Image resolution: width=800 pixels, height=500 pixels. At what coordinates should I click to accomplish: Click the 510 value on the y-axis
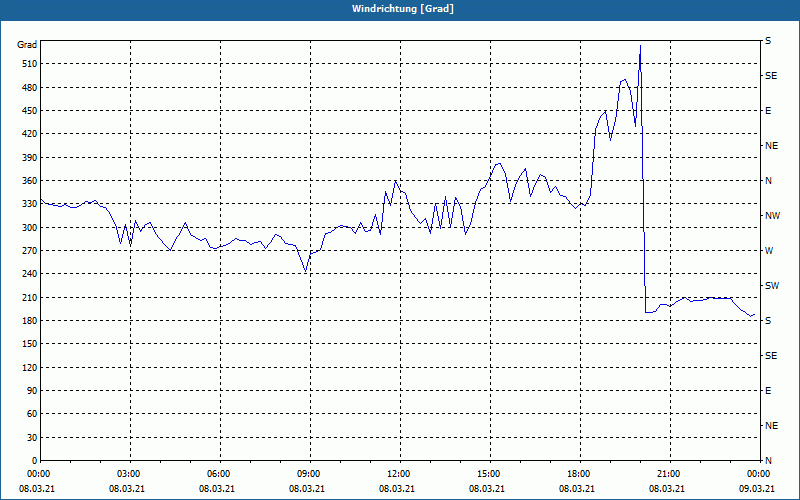tap(30, 64)
